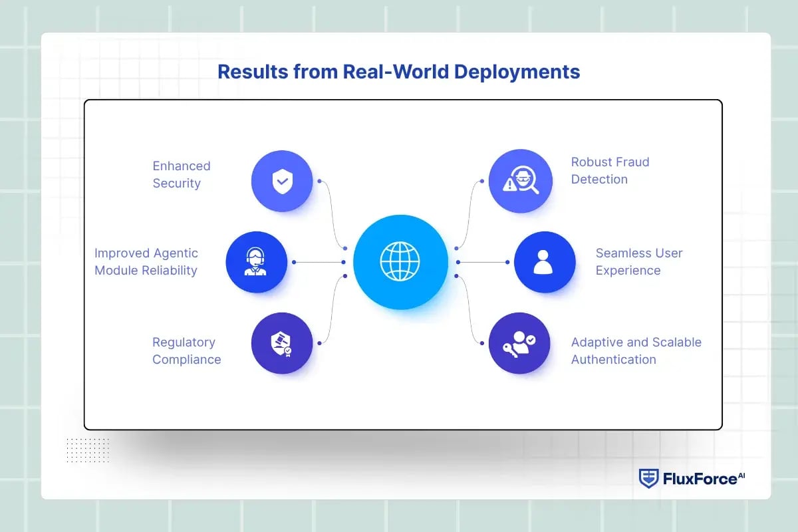The height and width of the screenshot is (532, 798).
Task: Select the fraud detection magnifier icon
Action: pyautogui.click(x=519, y=180)
